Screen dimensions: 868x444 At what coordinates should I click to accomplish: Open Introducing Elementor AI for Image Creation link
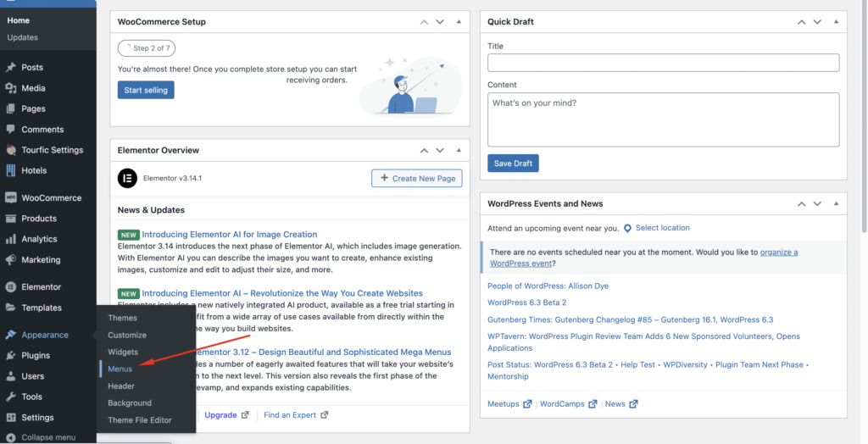click(230, 234)
